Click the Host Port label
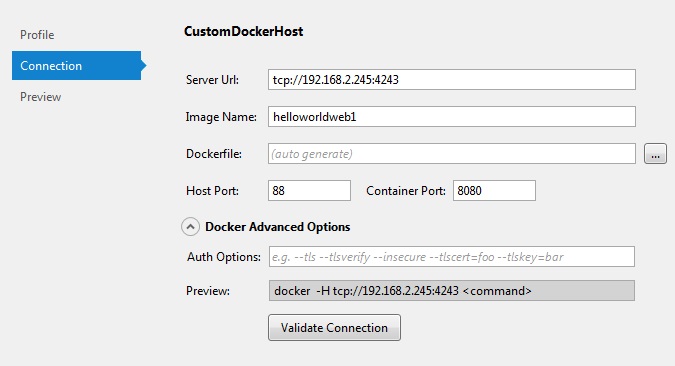This screenshot has width=675, height=366. (x=212, y=191)
